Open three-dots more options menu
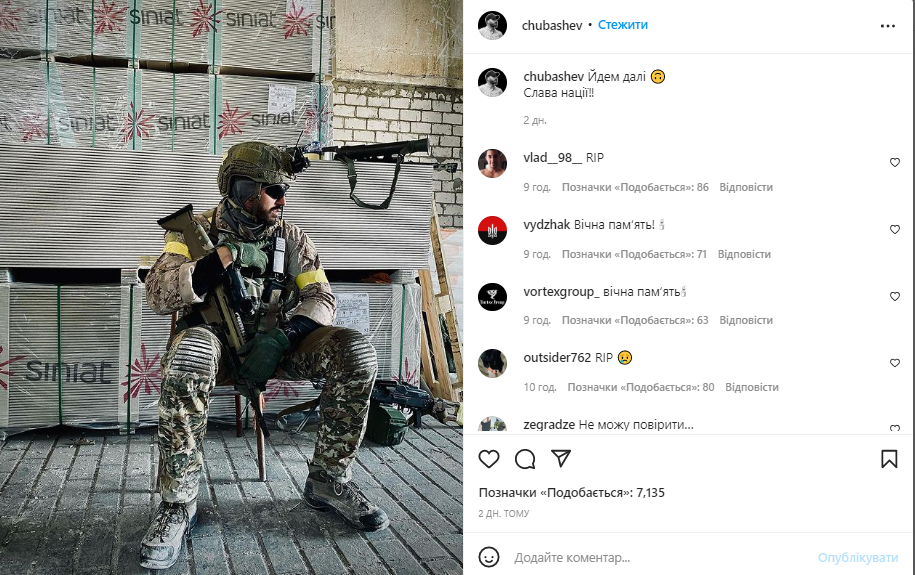This screenshot has height=575, width=915. coord(888,26)
